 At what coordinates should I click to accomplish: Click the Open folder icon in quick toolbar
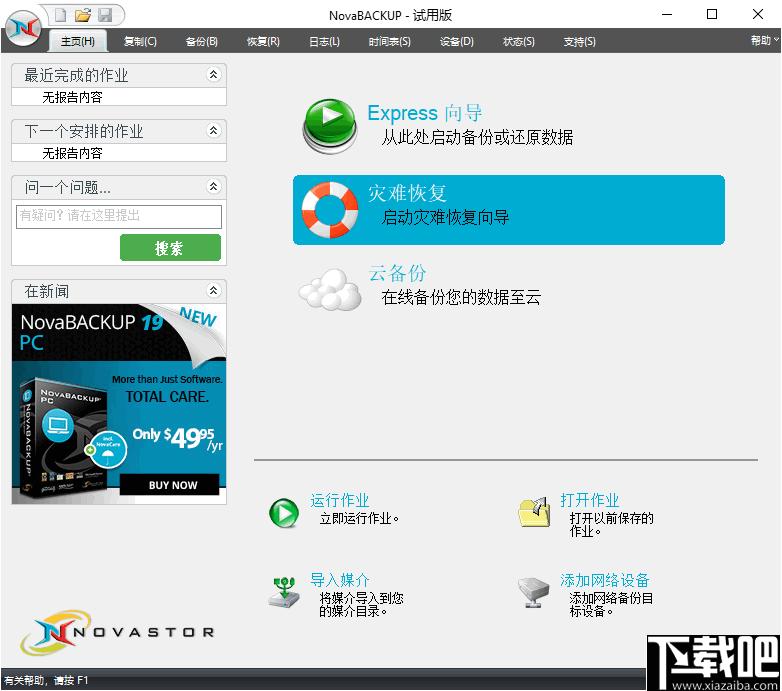[x=83, y=15]
